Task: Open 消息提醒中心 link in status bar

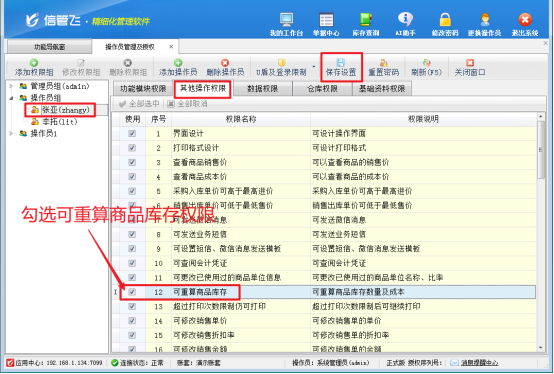Action: 479,363
